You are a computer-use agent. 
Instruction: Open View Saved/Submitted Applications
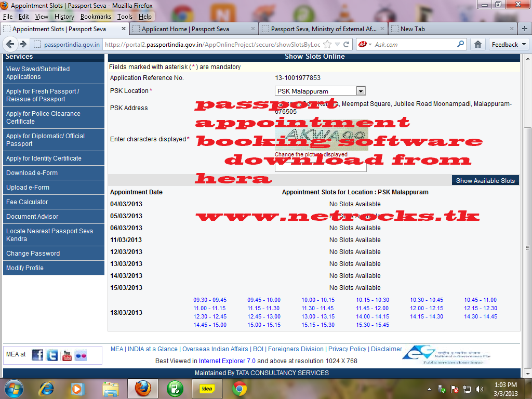tap(54, 73)
